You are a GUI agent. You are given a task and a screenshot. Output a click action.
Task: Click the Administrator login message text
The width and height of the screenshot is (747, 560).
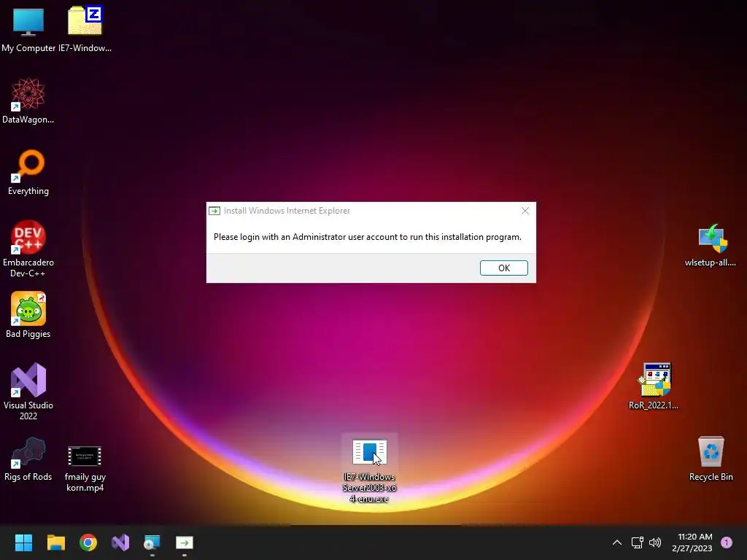(368, 237)
